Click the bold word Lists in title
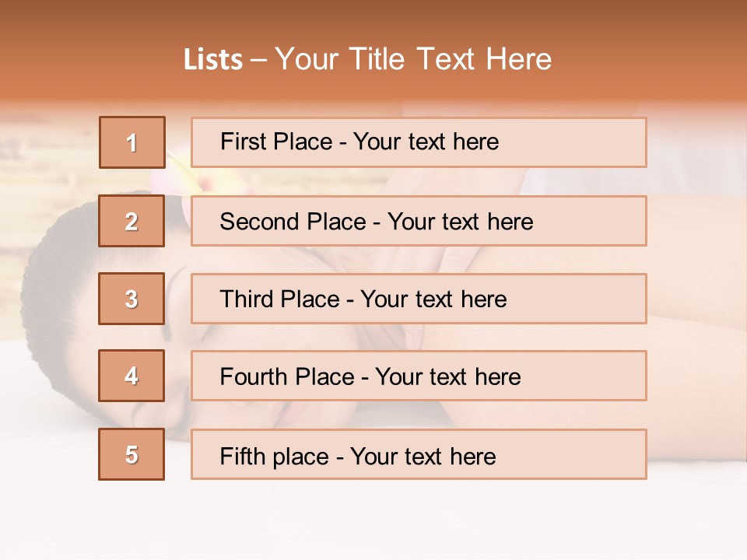The width and height of the screenshot is (747, 560). (x=213, y=60)
